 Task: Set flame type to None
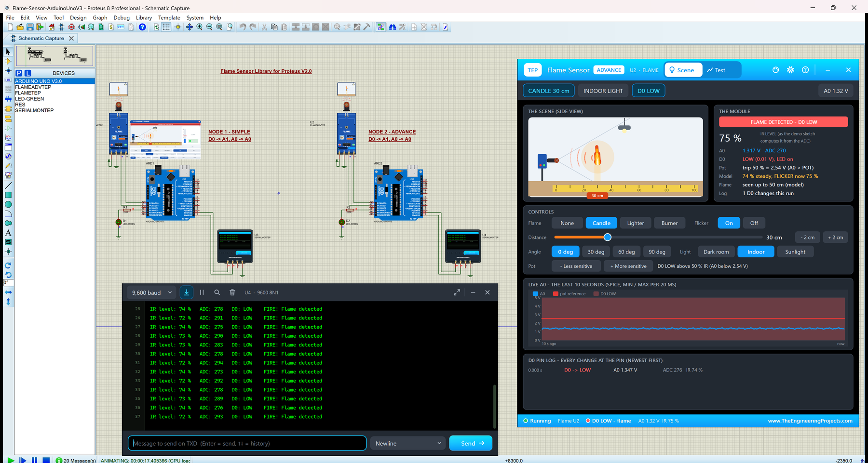point(567,223)
